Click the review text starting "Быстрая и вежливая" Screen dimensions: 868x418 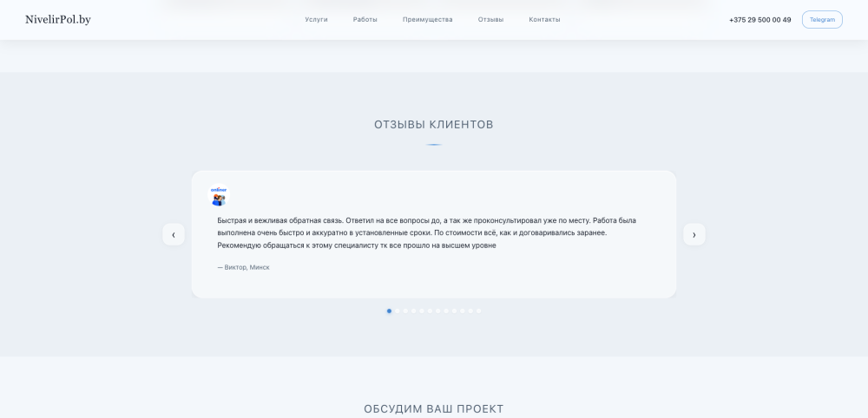(426, 232)
